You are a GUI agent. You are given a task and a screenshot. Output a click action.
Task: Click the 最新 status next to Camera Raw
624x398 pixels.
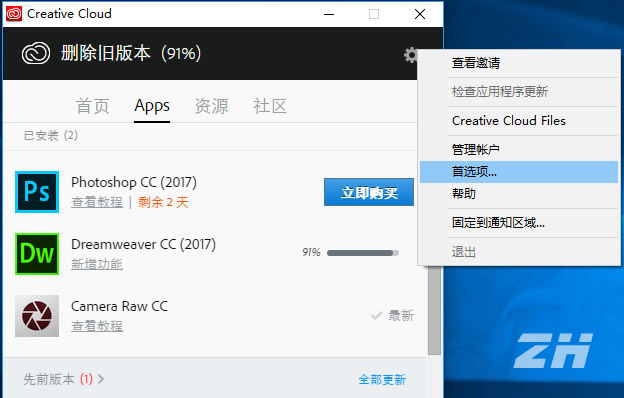point(401,316)
